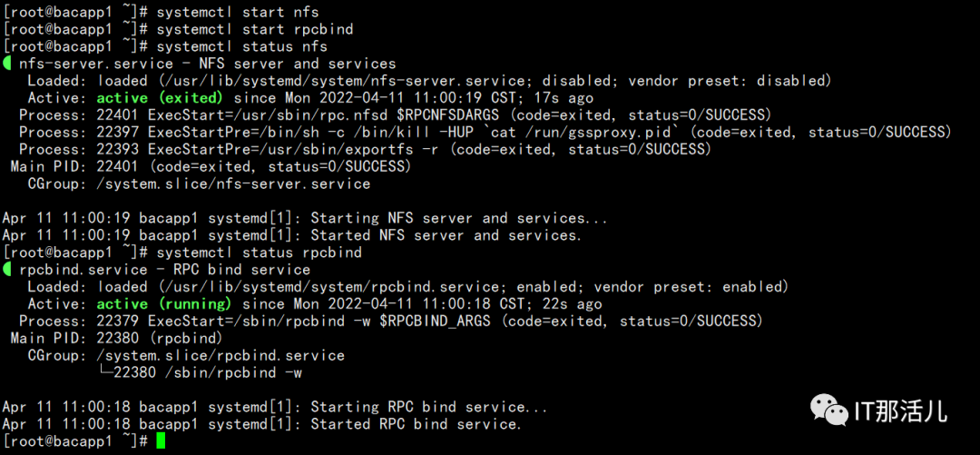Screen dimensions: 980x455
Task: Click the green "active (exited)" status text
Action: coord(160,98)
